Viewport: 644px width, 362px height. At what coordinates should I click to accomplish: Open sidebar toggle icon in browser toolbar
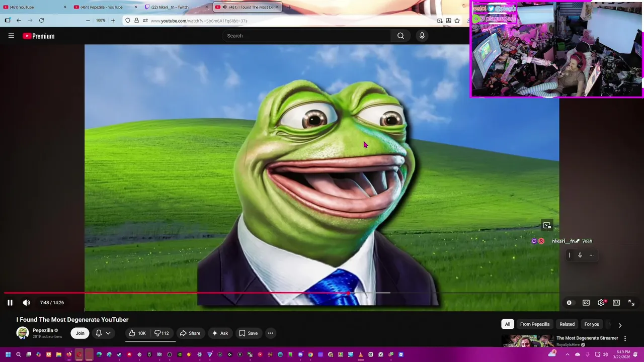(x=7, y=21)
